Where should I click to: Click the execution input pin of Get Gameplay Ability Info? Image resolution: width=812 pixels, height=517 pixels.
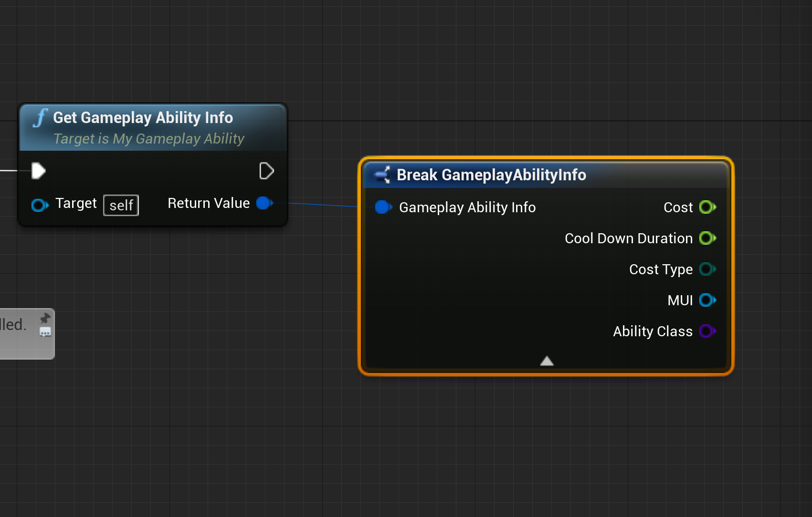tap(38, 171)
